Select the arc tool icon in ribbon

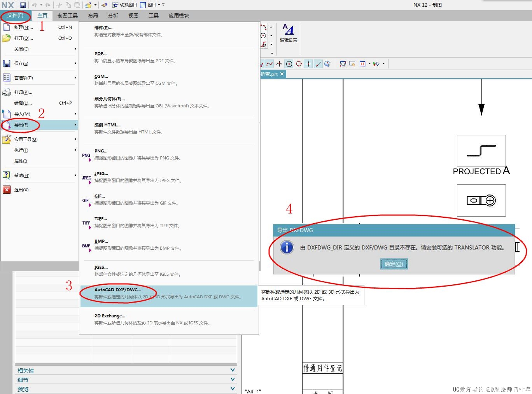(x=263, y=27)
